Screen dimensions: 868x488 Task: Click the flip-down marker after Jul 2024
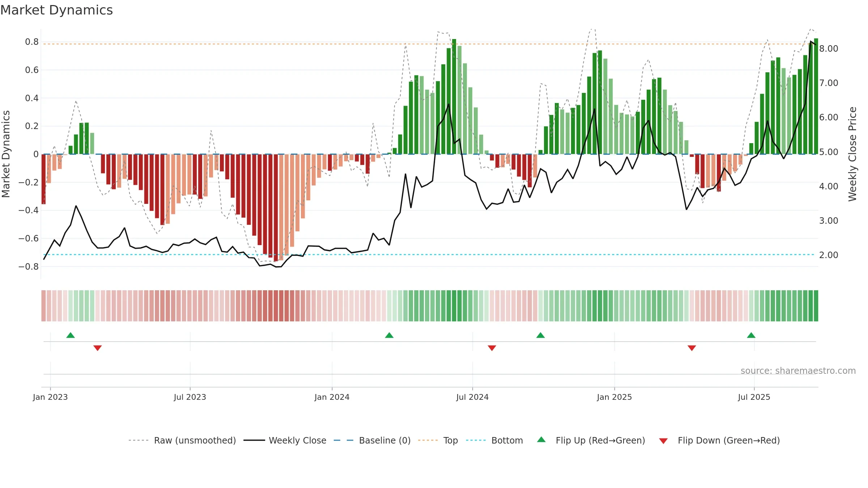pos(492,348)
